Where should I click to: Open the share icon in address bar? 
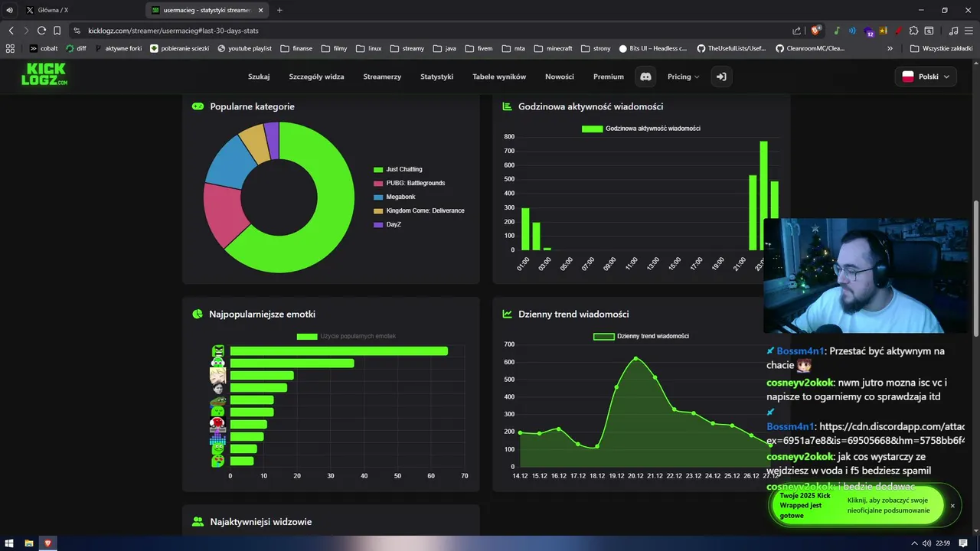tap(797, 31)
